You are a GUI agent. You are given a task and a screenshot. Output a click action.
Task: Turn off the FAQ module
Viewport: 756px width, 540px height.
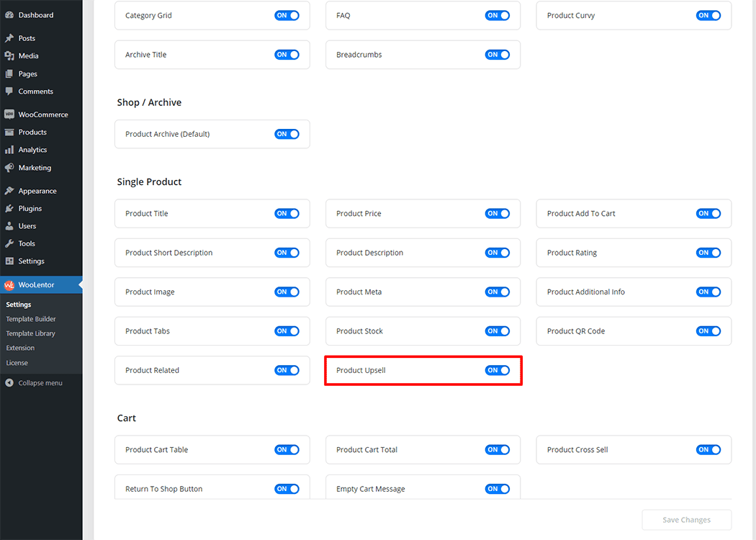pyautogui.click(x=498, y=15)
